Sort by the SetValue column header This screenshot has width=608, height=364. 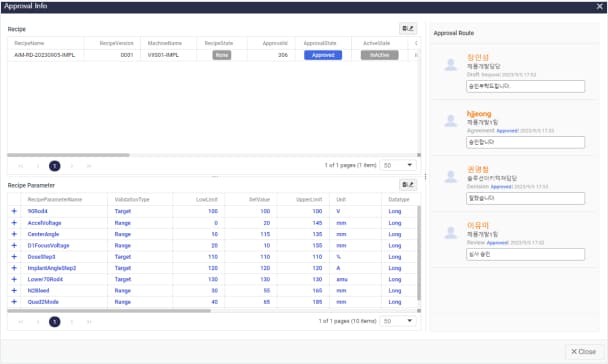(259, 199)
